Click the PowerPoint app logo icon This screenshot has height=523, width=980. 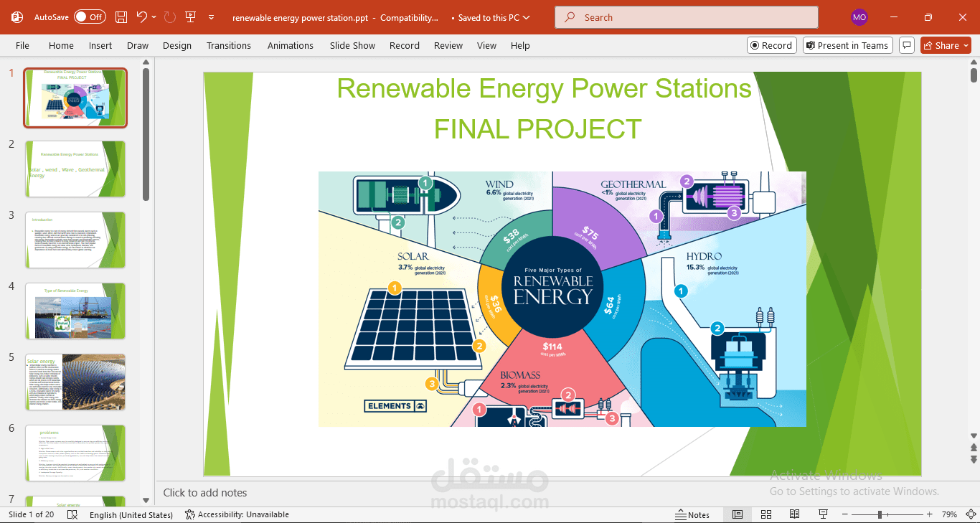pyautogui.click(x=17, y=17)
